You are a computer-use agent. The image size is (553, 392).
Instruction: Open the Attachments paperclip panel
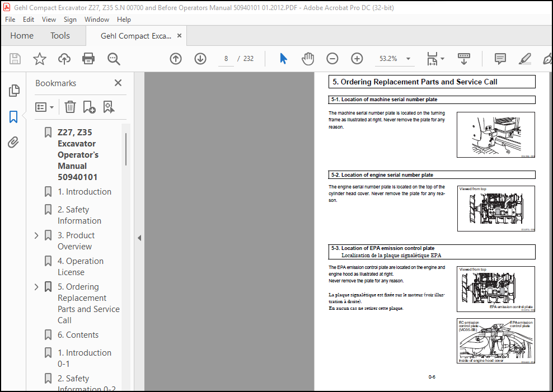[13, 142]
